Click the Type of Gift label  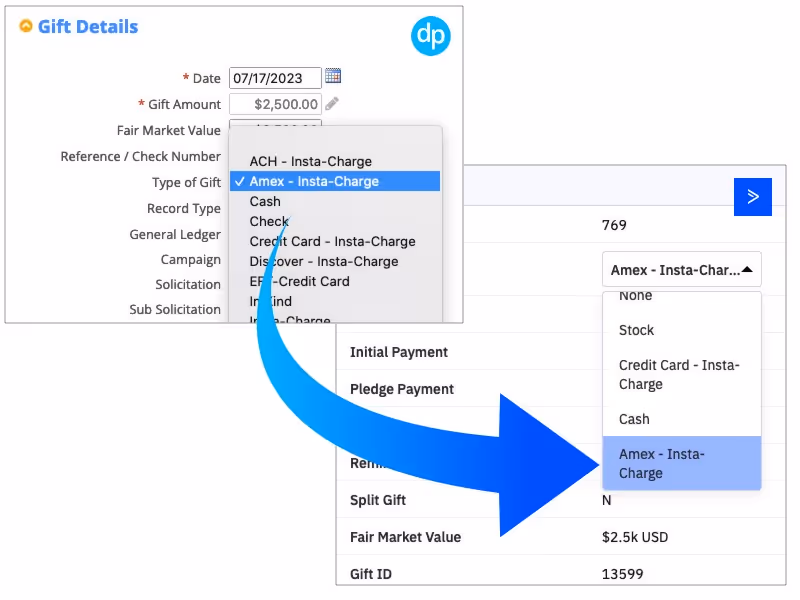coord(186,183)
